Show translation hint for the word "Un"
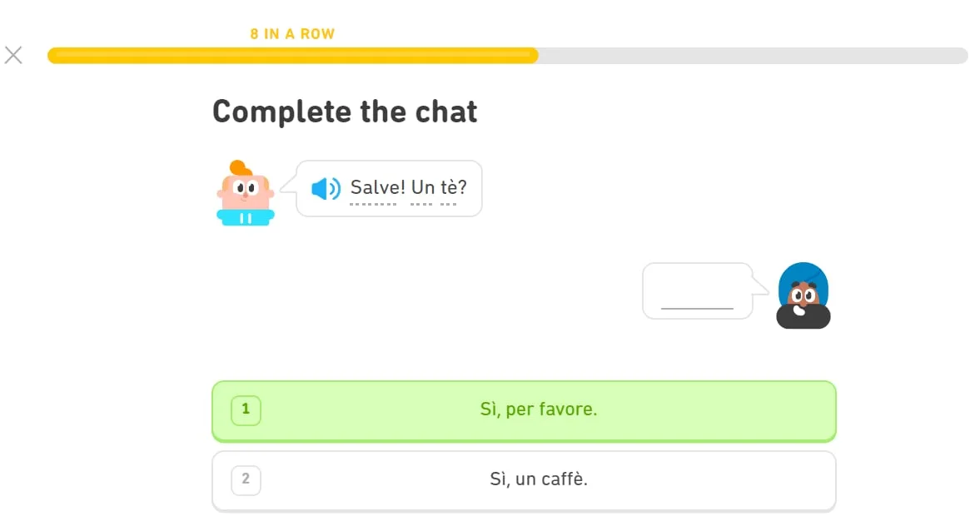 pyautogui.click(x=423, y=188)
